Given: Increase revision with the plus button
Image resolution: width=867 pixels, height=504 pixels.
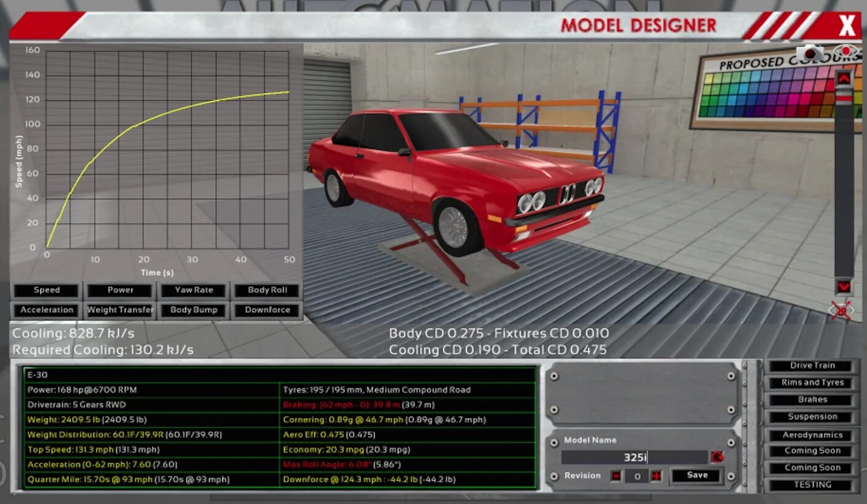Looking at the screenshot, I should click(656, 476).
